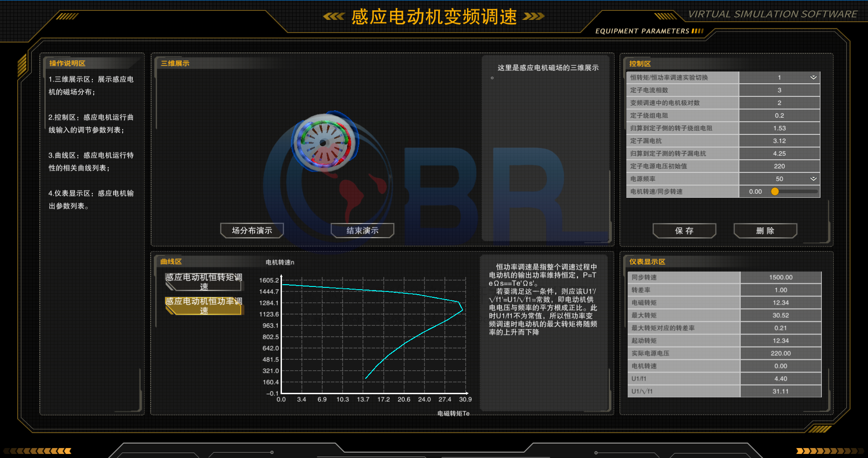Click the 电机转速/同步转速 slider track
The width and height of the screenshot is (868, 458).
(x=796, y=191)
